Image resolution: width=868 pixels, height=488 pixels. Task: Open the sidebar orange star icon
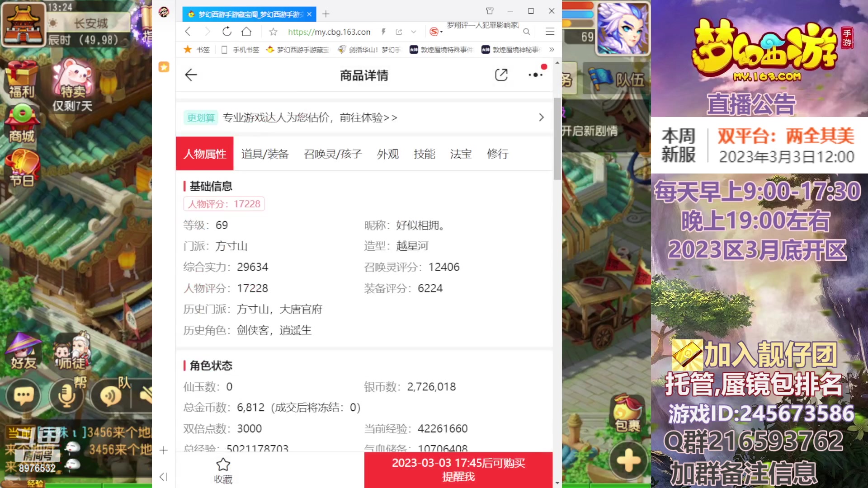coord(164,67)
